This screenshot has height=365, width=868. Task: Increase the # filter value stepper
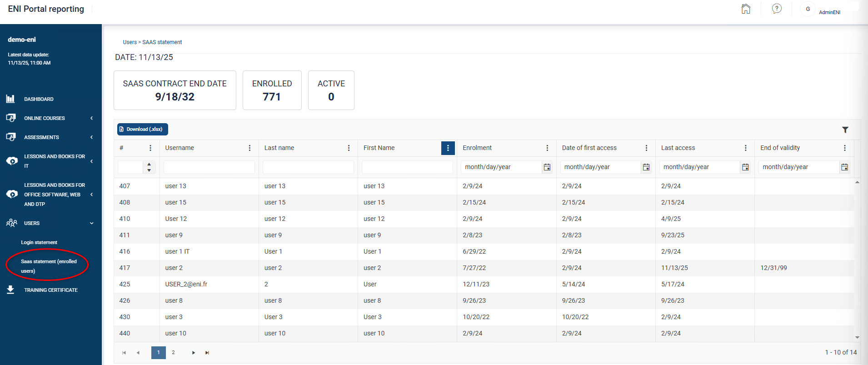pyautogui.click(x=149, y=164)
